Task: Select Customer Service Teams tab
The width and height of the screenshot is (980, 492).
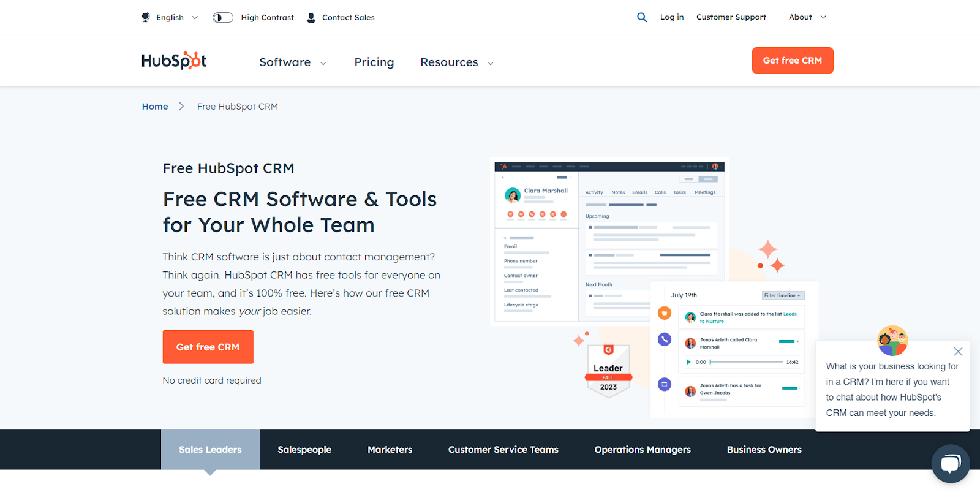Action: coord(503,450)
